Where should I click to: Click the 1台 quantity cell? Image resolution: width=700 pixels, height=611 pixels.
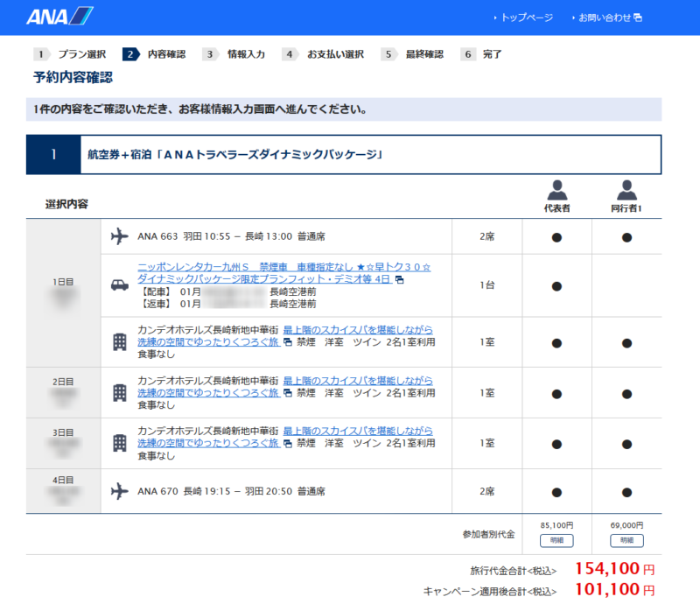[487, 285]
